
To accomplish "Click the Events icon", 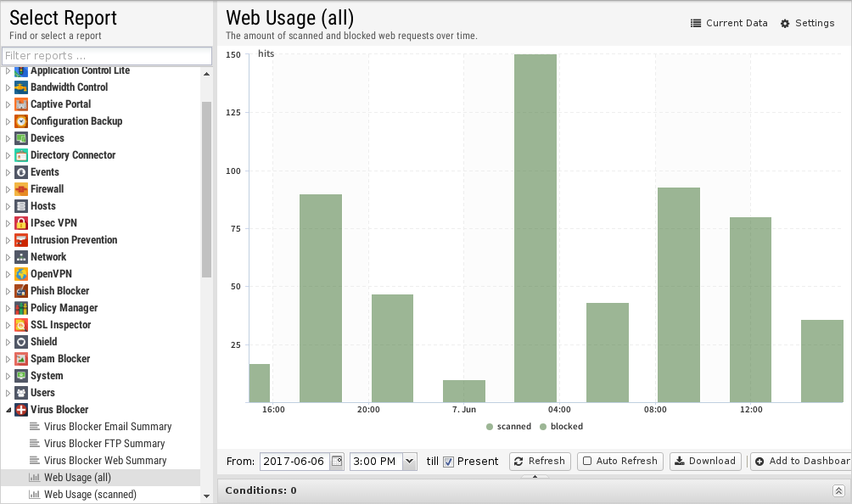I will pyautogui.click(x=20, y=172).
